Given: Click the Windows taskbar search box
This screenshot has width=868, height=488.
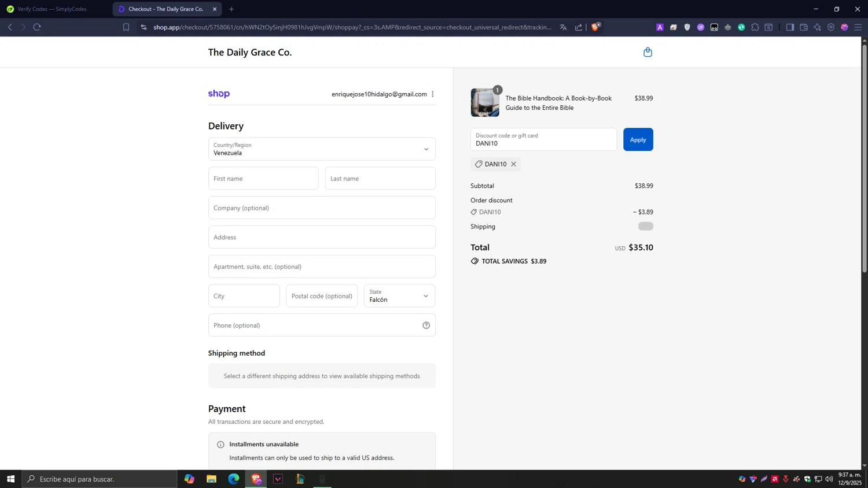Looking at the screenshot, I should point(100,479).
